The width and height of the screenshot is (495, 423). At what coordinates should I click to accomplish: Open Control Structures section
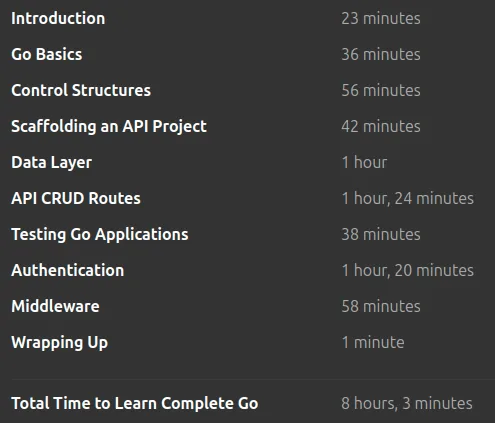click(x=81, y=90)
